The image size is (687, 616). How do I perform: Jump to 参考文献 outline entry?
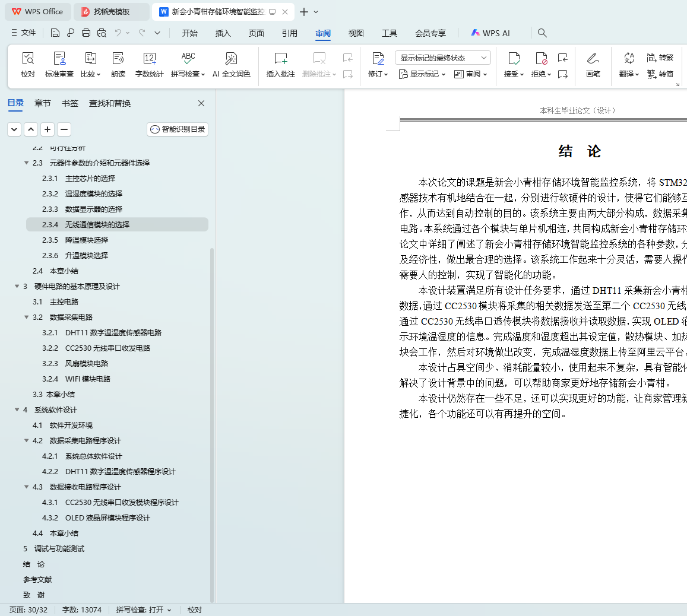[x=37, y=580]
